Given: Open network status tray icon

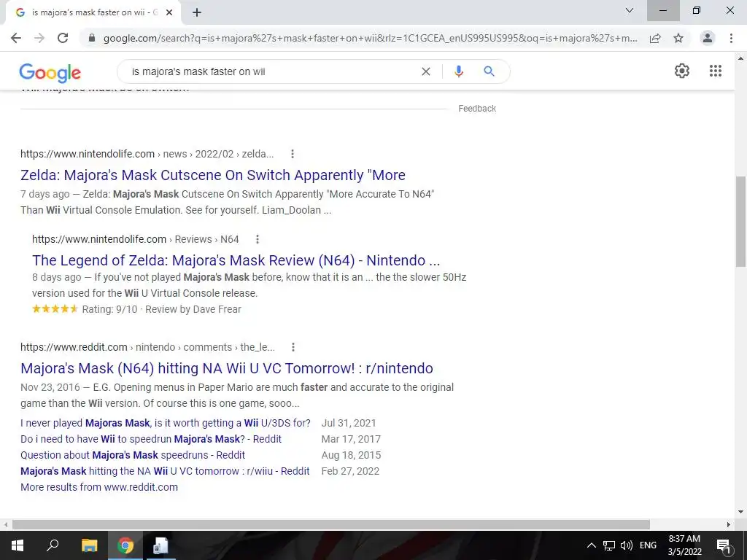Looking at the screenshot, I should point(609,545).
